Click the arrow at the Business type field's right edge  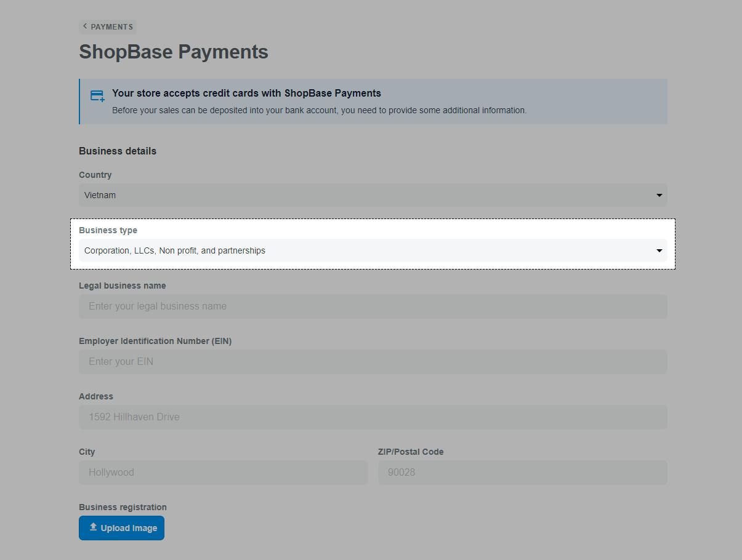click(x=659, y=250)
